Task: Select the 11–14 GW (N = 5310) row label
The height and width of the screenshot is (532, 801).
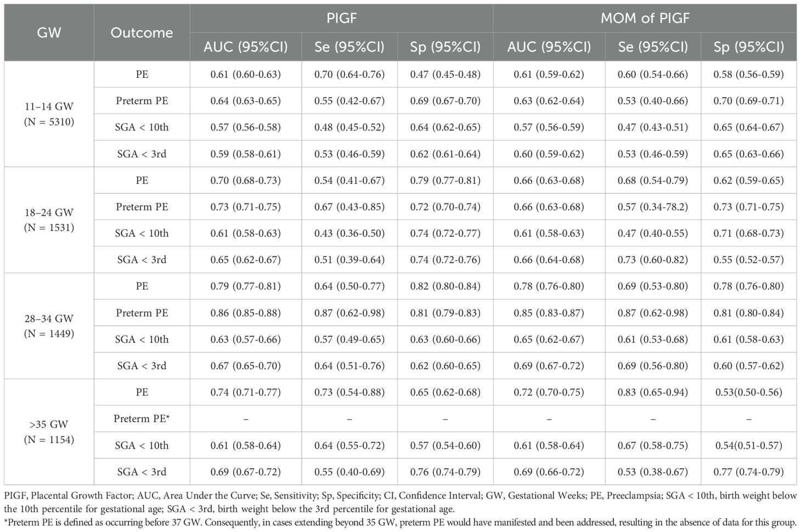Action: coord(49,114)
